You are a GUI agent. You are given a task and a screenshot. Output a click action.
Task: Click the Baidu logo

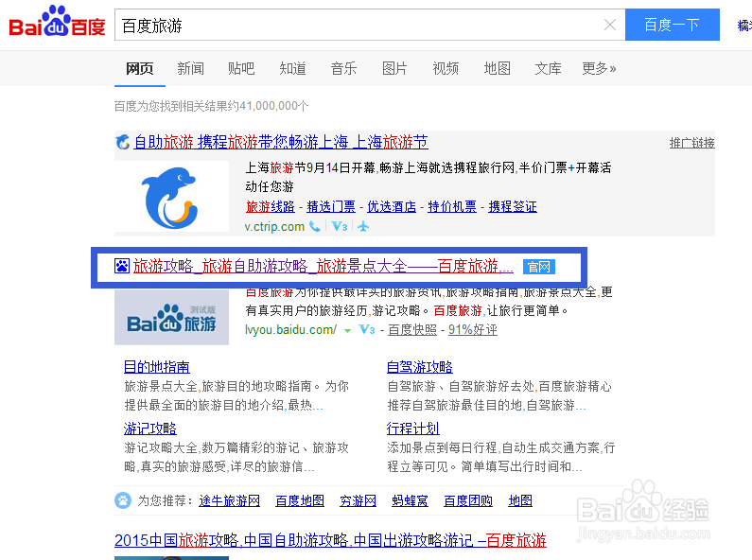(57, 22)
